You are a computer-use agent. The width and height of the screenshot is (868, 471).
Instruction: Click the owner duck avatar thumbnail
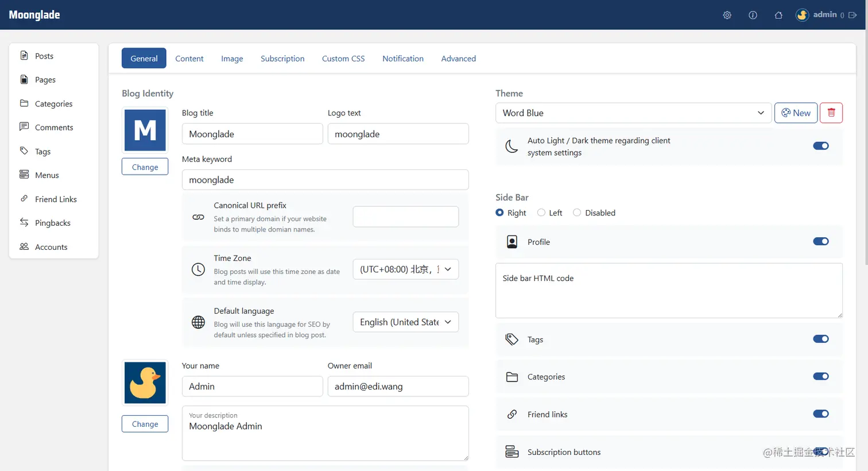pos(145,383)
